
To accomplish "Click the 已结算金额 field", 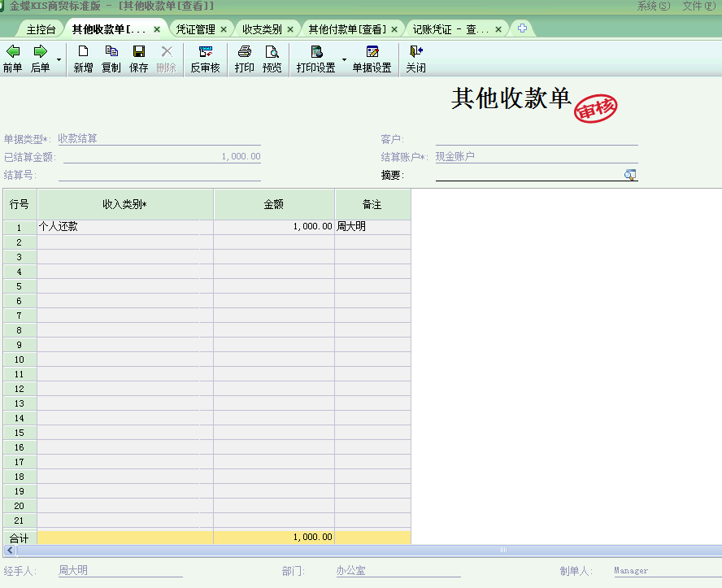I will 162,156.
